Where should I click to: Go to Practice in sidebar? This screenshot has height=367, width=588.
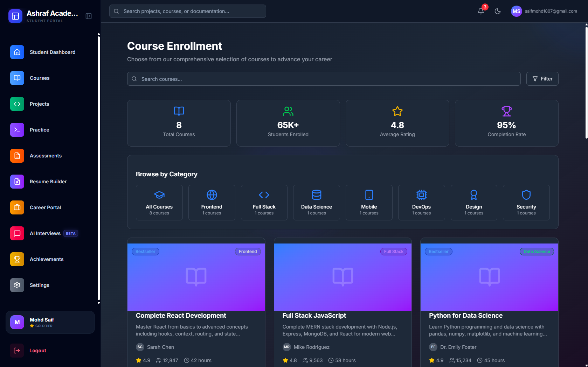pyautogui.click(x=39, y=130)
